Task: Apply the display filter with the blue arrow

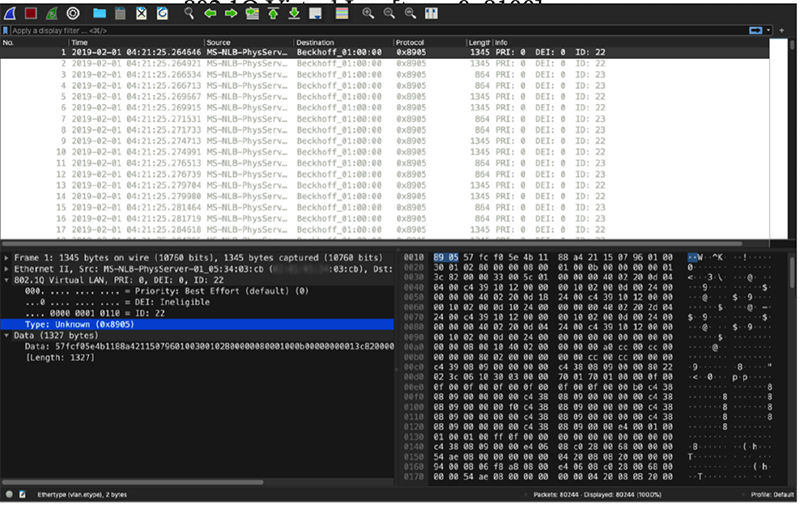Action: (x=755, y=31)
